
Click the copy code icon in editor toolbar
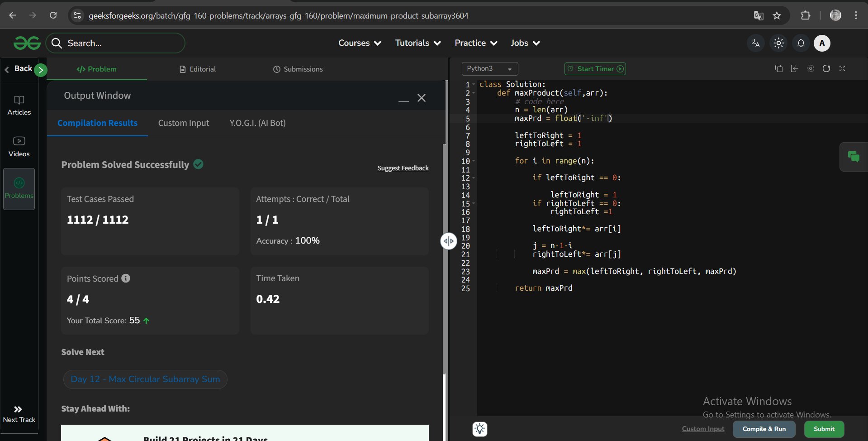[x=778, y=68]
